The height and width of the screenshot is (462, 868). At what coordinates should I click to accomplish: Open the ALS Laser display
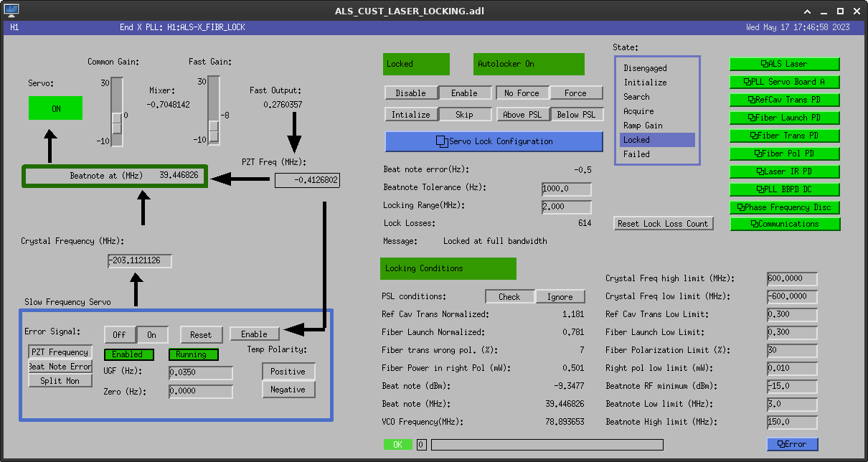click(x=785, y=64)
